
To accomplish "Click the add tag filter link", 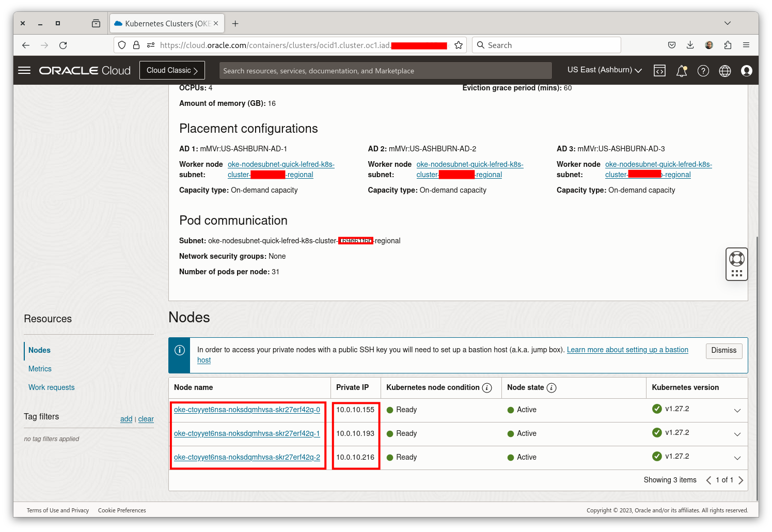I will tap(126, 419).
